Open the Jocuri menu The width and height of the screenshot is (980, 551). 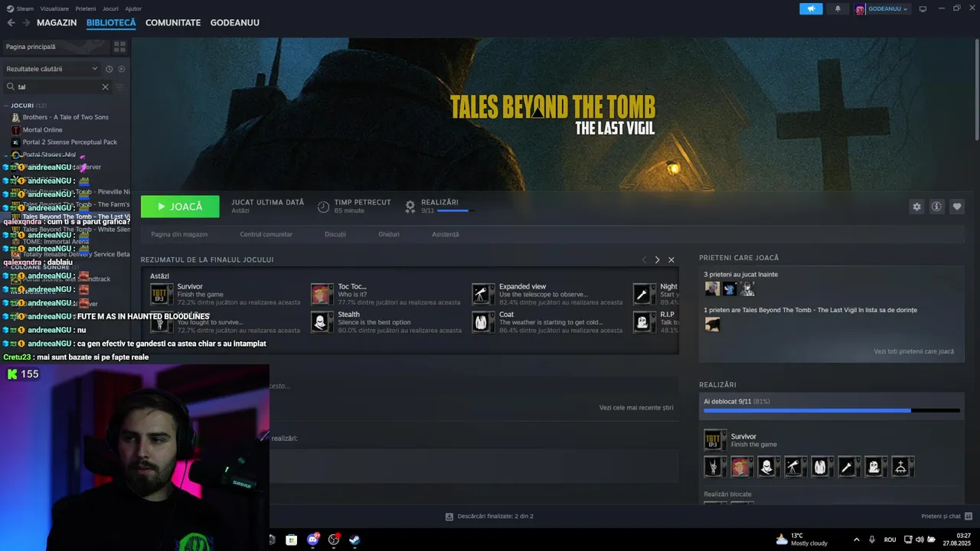point(110,8)
